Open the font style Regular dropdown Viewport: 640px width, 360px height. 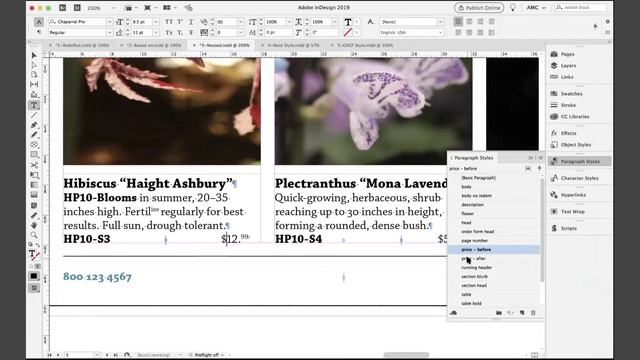(x=109, y=32)
